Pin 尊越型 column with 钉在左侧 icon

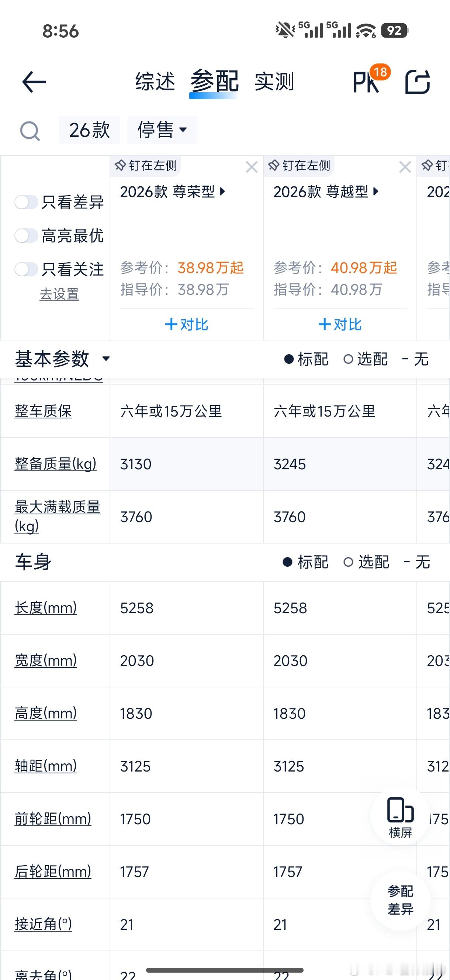click(300, 166)
